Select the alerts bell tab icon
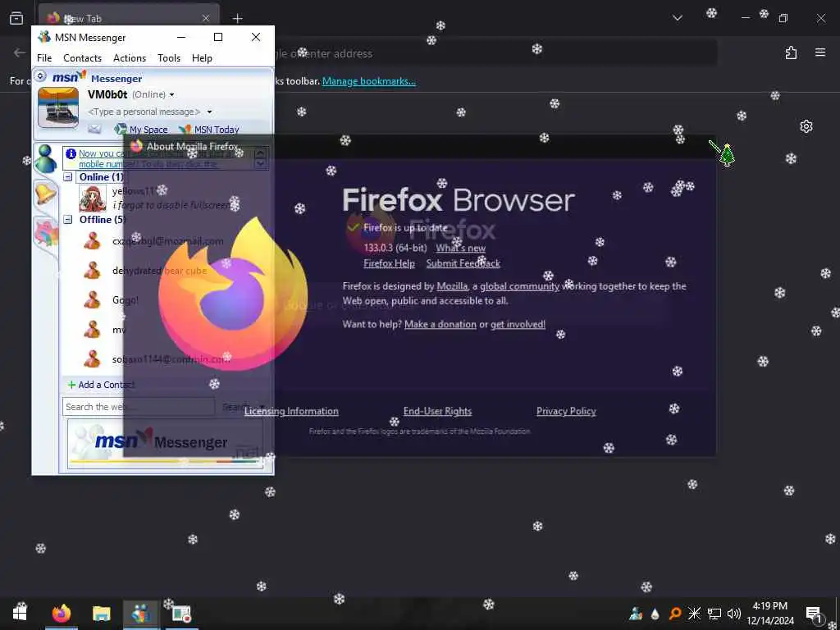The image size is (840, 630). (x=46, y=193)
